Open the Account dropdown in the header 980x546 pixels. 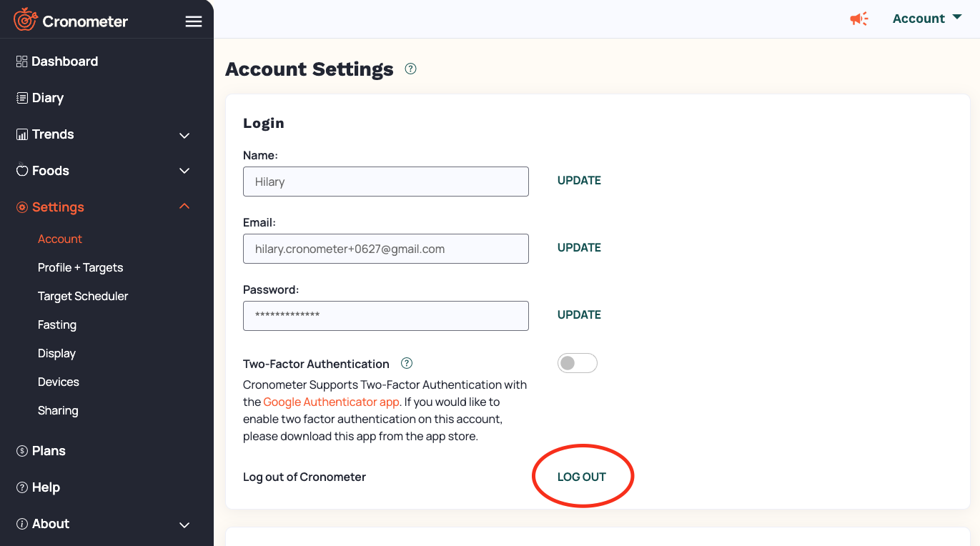tap(927, 19)
